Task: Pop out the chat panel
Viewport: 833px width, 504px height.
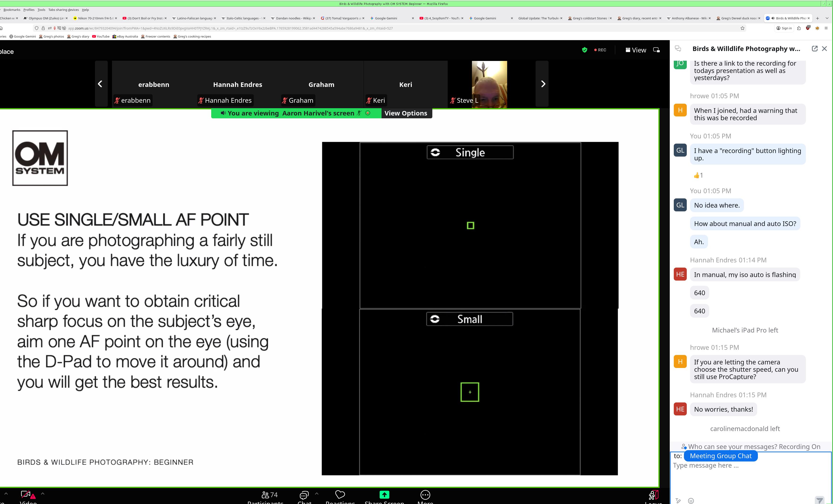Action: [814, 49]
